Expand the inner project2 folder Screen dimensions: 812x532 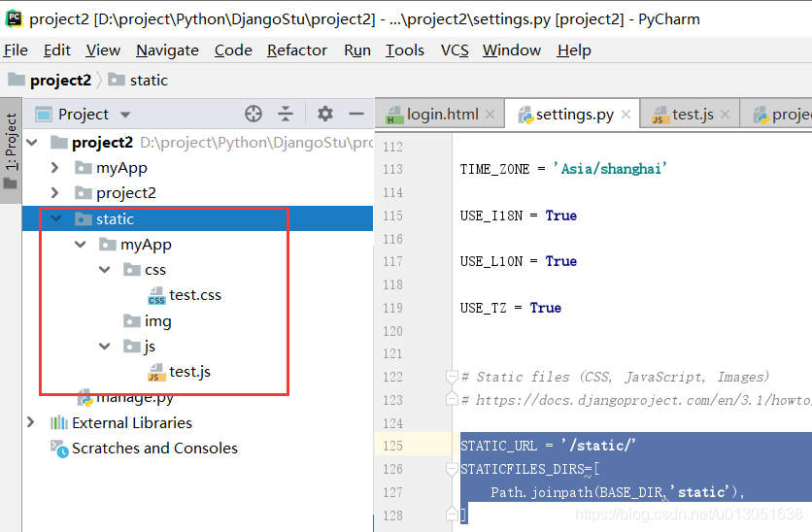tap(55, 192)
